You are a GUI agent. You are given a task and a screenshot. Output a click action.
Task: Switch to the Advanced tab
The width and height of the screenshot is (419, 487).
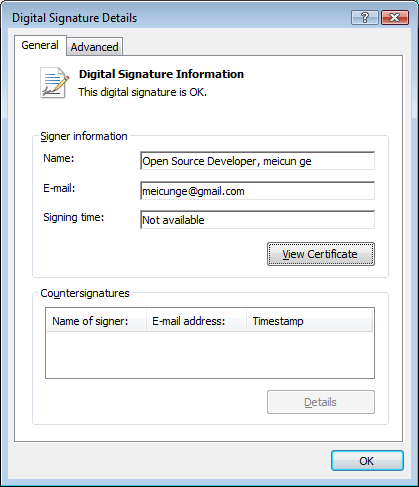(x=95, y=47)
